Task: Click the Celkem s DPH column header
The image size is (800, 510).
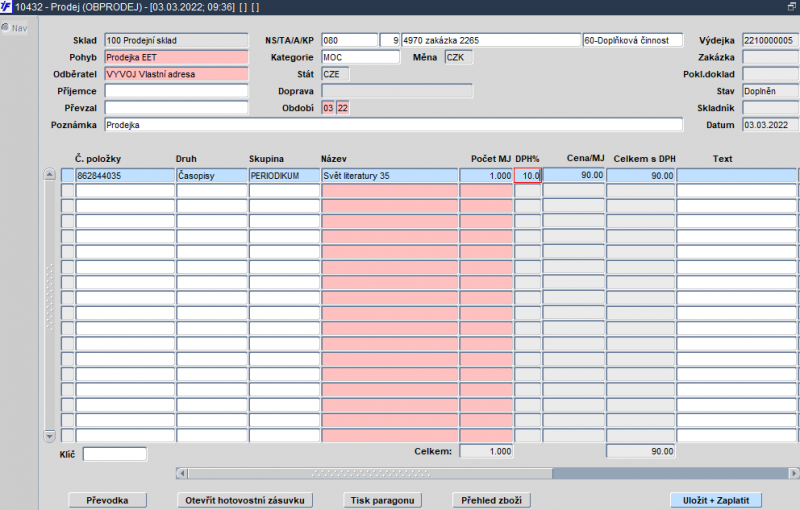Action: [644, 159]
